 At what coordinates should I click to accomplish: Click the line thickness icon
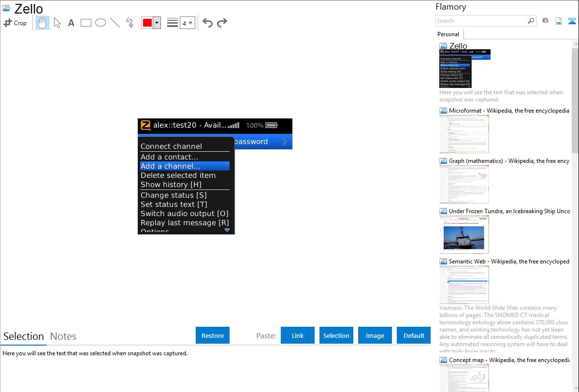pyautogui.click(x=173, y=23)
